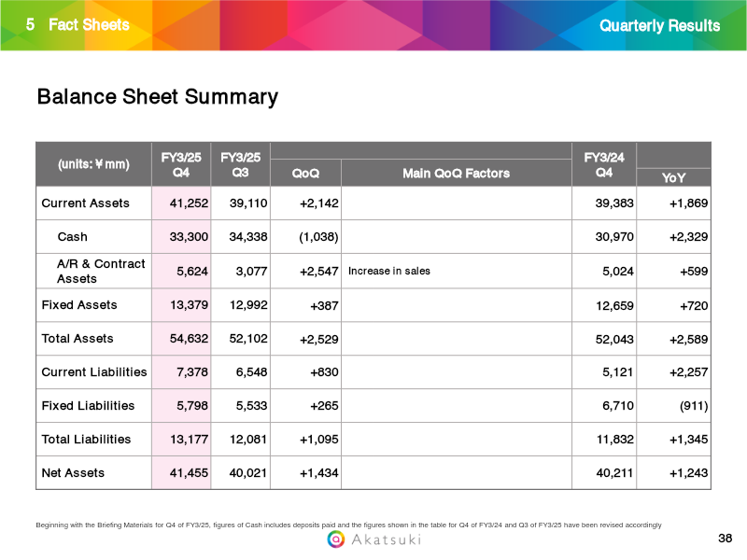The height and width of the screenshot is (560, 747).
Task: Select the Net Assets row label
Action: coord(73,473)
